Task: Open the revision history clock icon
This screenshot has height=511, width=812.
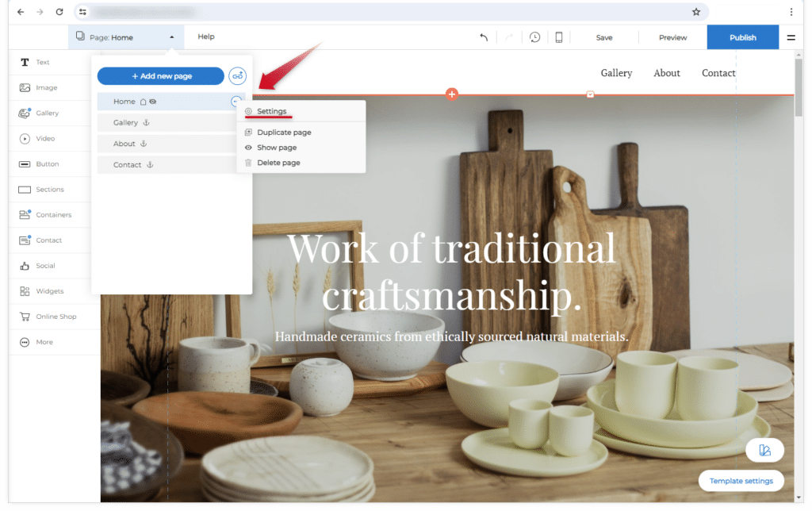Action: [x=535, y=37]
